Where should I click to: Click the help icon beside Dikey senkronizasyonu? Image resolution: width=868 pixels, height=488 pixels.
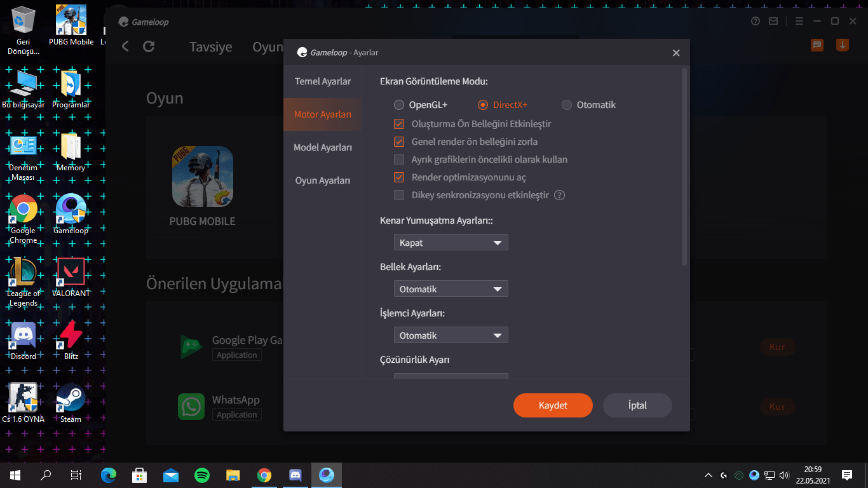pyautogui.click(x=559, y=195)
